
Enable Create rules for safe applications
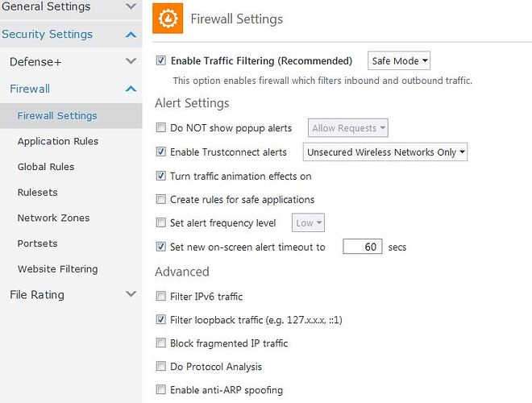click(161, 199)
